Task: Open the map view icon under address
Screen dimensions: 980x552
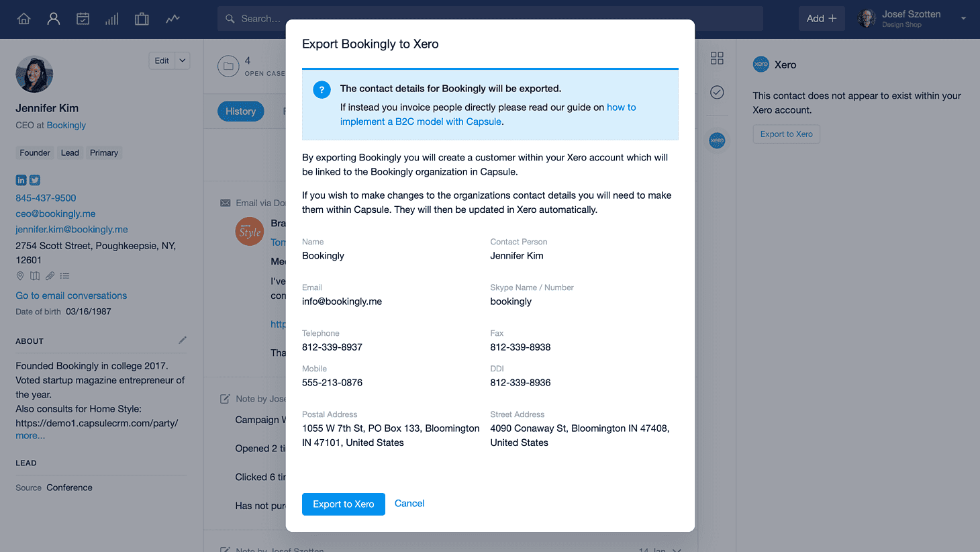Action: coord(35,276)
